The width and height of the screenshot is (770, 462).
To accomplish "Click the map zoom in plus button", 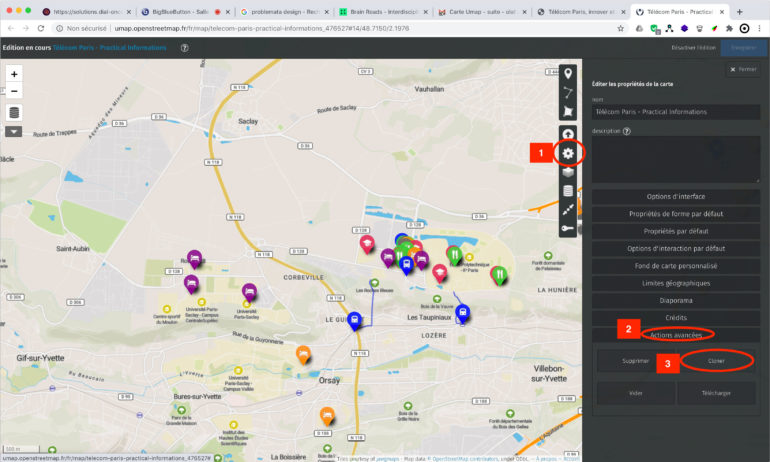I will (14, 74).
